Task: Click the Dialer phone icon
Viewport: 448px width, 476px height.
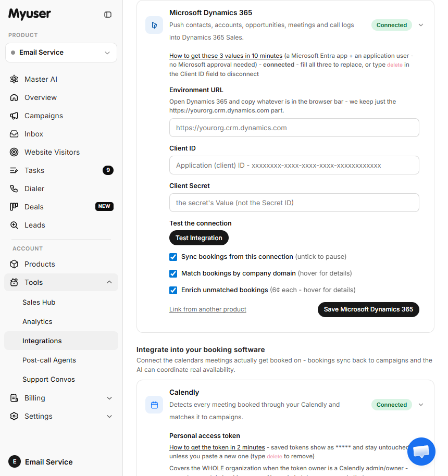Action: point(14,189)
